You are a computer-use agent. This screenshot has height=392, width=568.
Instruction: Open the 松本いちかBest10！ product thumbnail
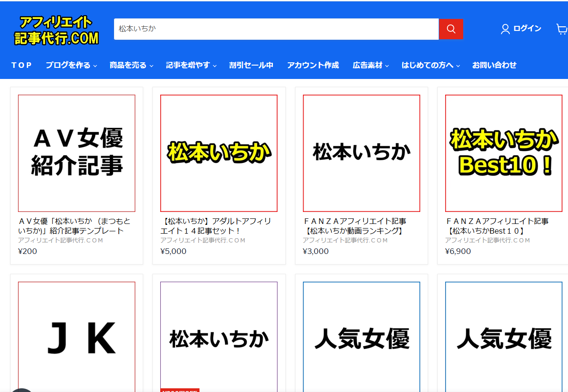tap(504, 153)
